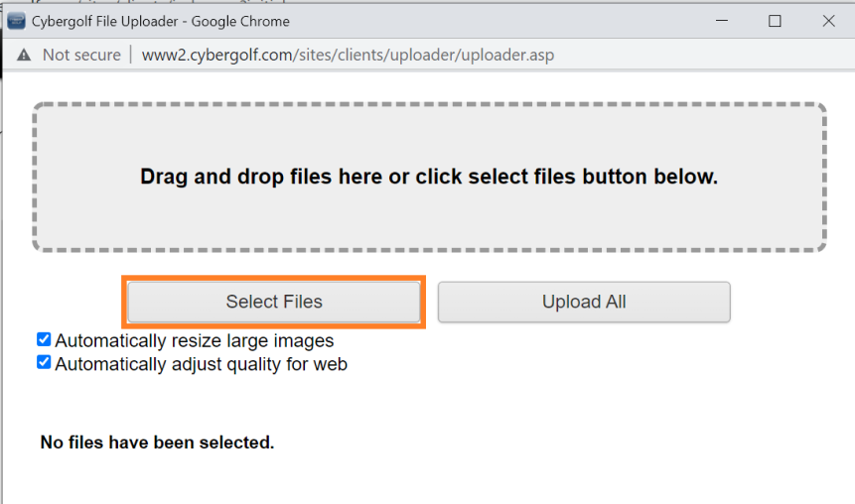Image resolution: width=855 pixels, height=504 pixels.
Task: Uncheck Automatically adjust quality for web checkbox
Action: (x=44, y=362)
